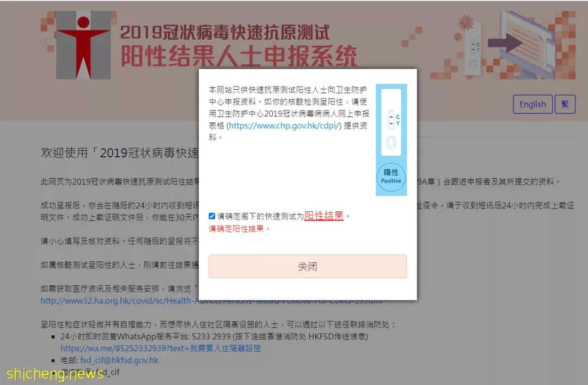Image resolution: width=588 pixels, height=385 pixels.
Task: Click the checkbox label 请确定阁下的快速测试为
Action: pyautogui.click(x=260, y=217)
